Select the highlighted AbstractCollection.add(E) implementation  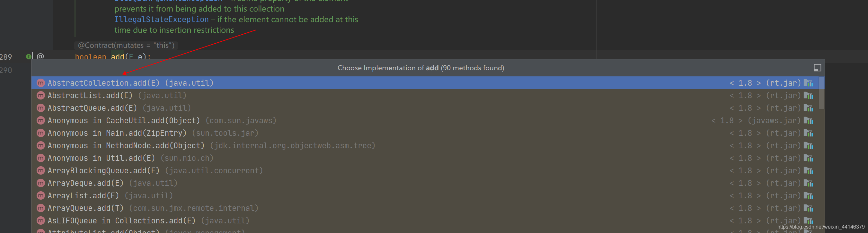pyautogui.click(x=131, y=83)
